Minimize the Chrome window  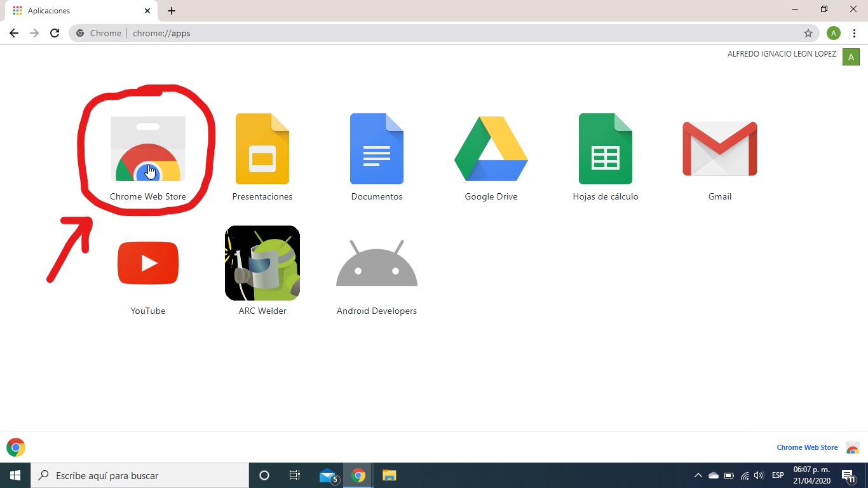click(795, 10)
